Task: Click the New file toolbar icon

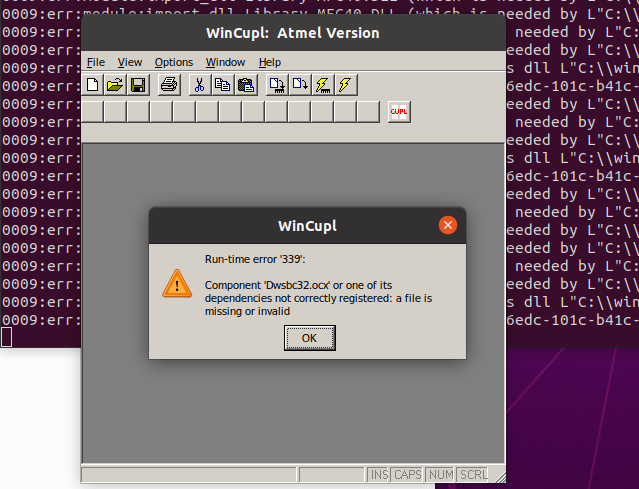Action: point(93,85)
